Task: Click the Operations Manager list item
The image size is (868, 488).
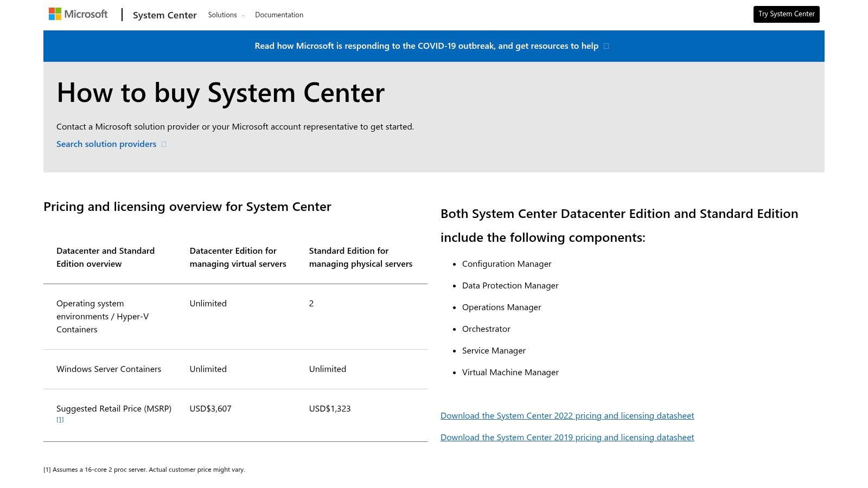Action: pyautogui.click(x=501, y=307)
